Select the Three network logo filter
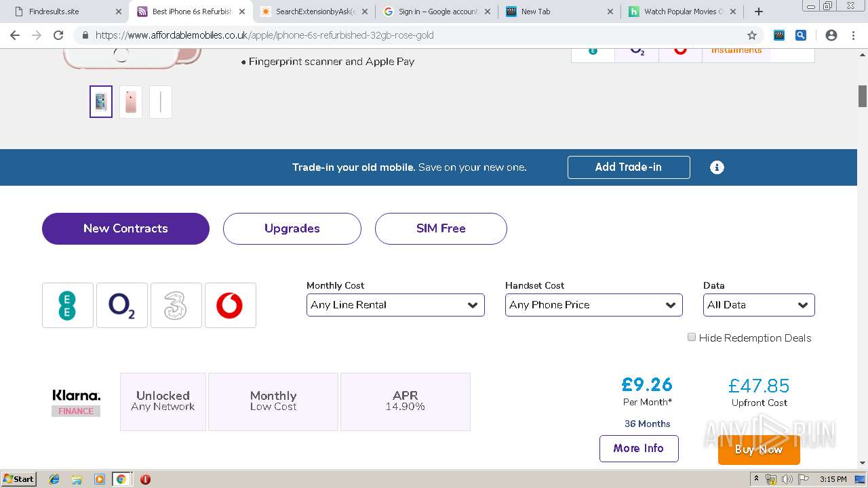 pyautogui.click(x=176, y=306)
